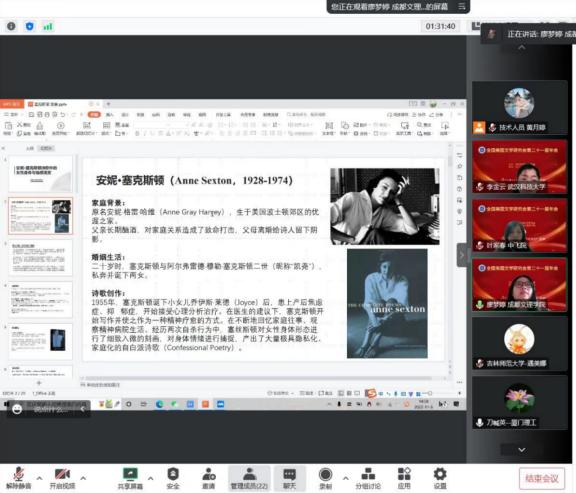Expand share options arrow beside 共享屏幕
Screen dimensions: 576x493
[151, 478]
